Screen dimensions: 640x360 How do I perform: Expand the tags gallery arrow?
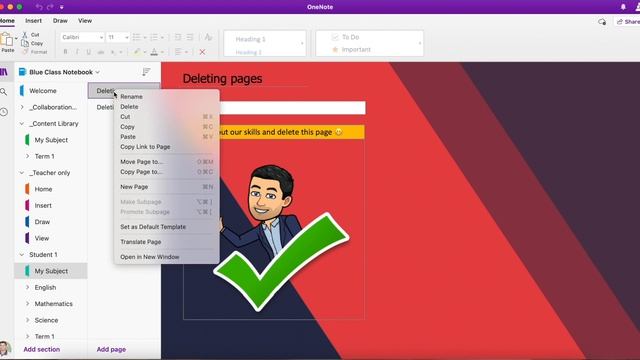(420, 43)
